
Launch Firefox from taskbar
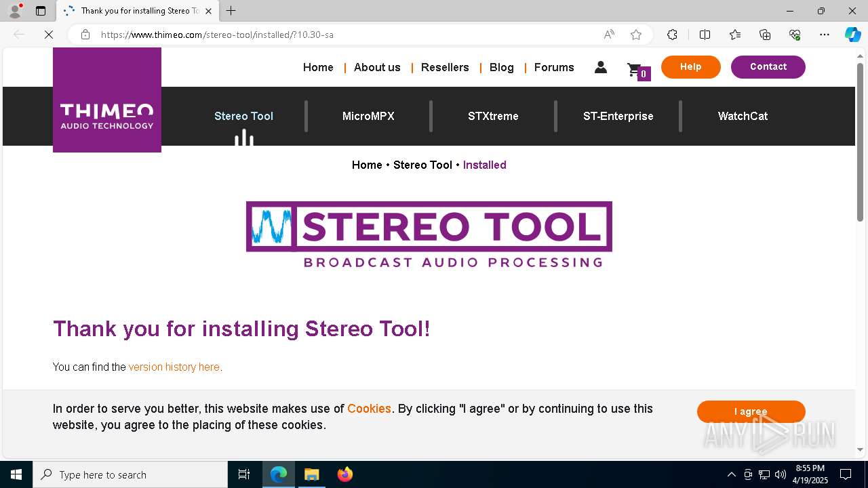(x=344, y=474)
